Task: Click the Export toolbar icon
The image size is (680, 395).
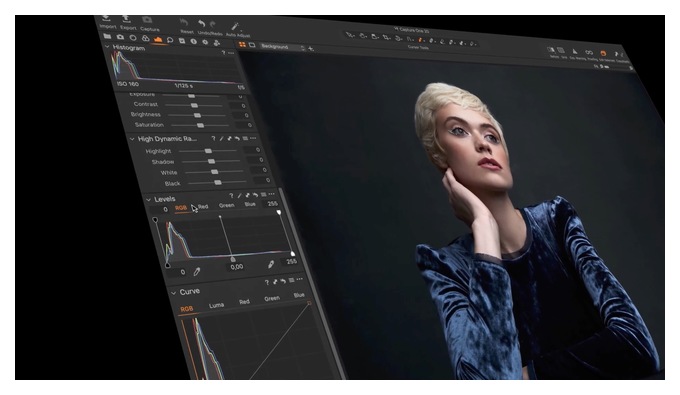Action: click(126, 19)
